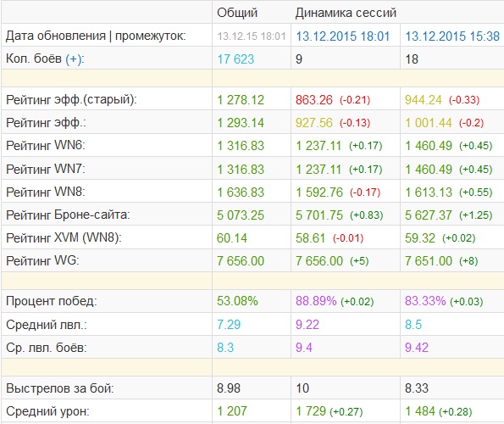
Task: Click the WN8 session value 1 592.76
Action: click(x=319, y=192)
